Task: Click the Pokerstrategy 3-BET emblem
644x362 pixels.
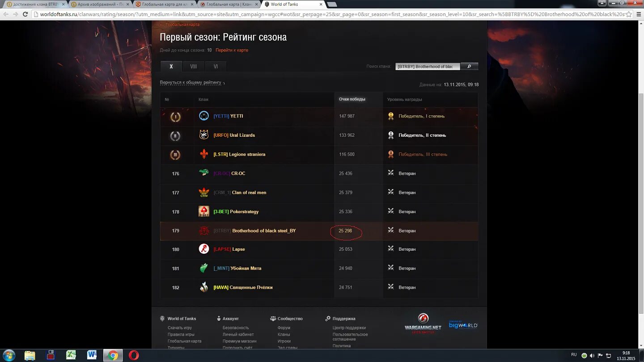Action: click(204, 211)
